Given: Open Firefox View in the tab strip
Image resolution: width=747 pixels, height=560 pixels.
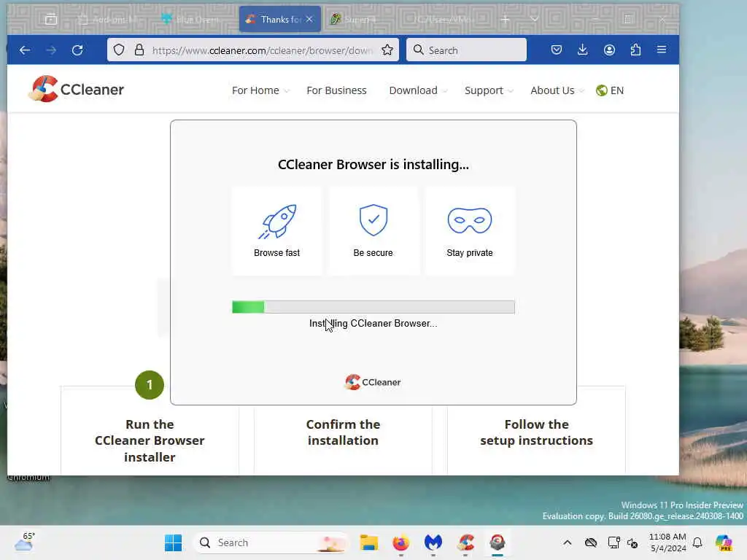Looking at the screenshot, I should [50, 20].
